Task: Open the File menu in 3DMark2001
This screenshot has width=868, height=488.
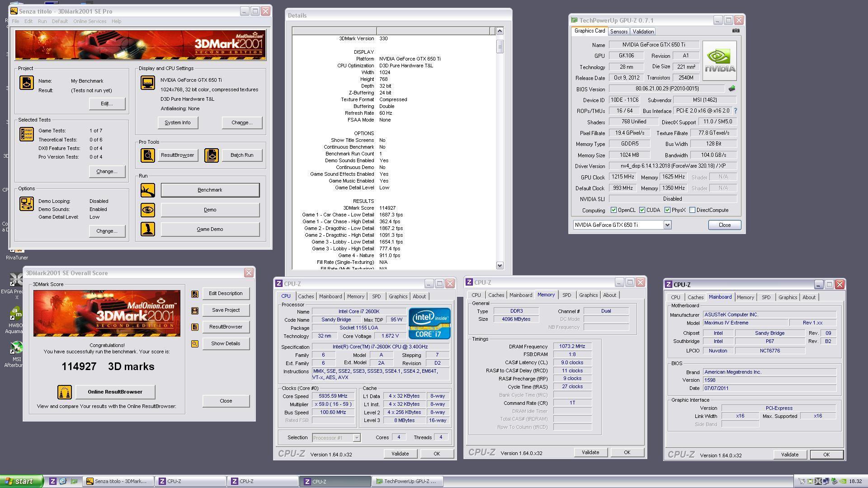Action: 15,21
